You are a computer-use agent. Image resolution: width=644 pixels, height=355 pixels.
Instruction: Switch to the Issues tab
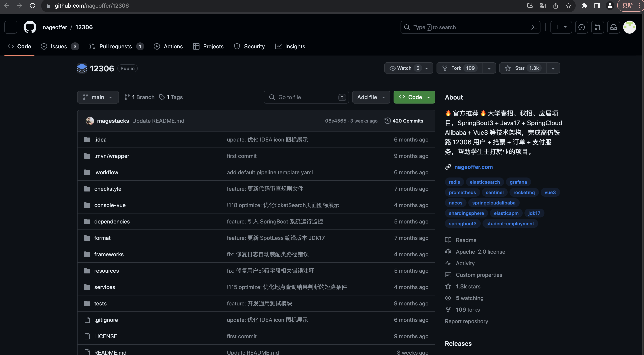click(x=60, y=47)
